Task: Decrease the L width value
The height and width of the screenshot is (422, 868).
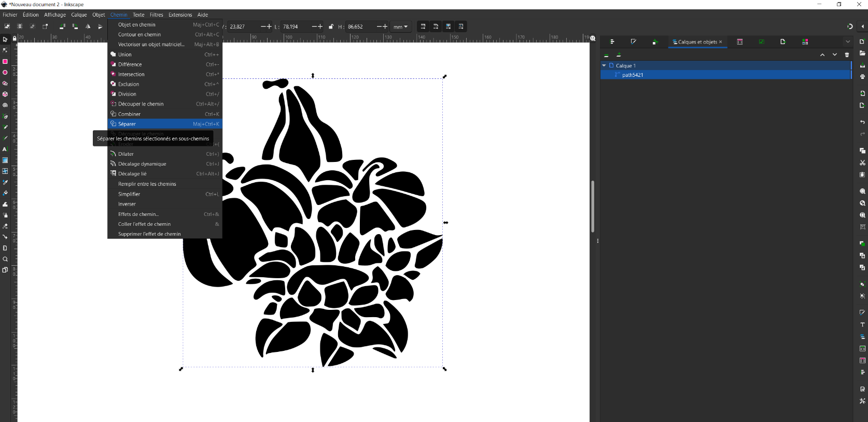Action: click(314, 26)
